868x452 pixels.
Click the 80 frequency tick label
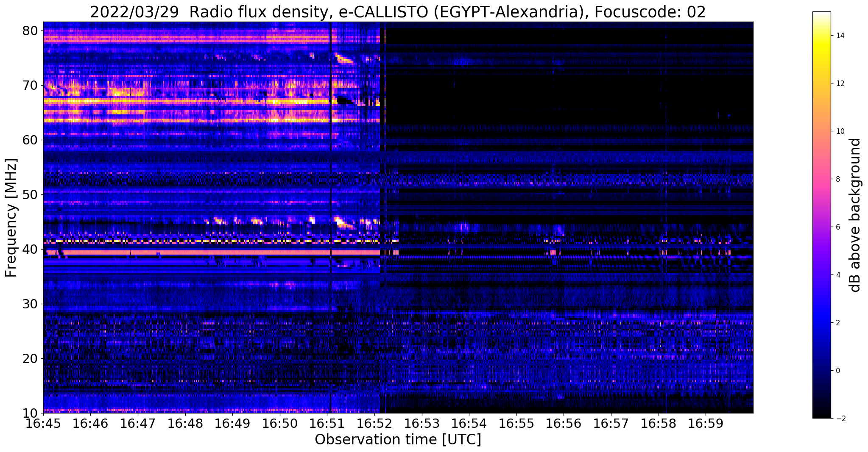point(31,31)
